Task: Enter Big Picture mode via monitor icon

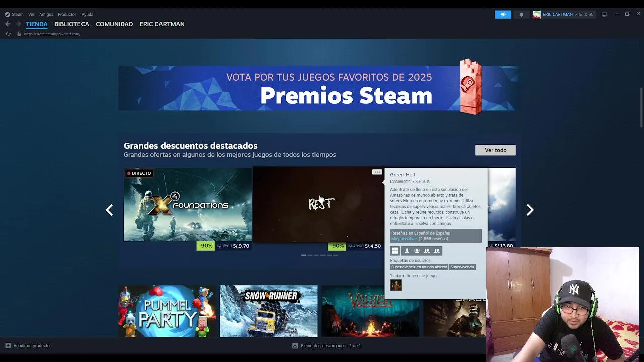Action: (604, 14)
